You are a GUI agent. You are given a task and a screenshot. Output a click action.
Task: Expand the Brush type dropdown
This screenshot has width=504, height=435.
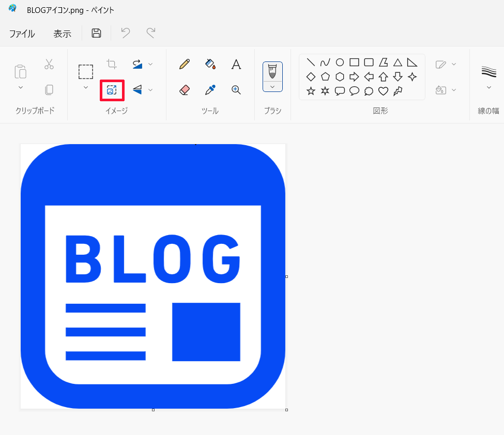click(272, 87)
